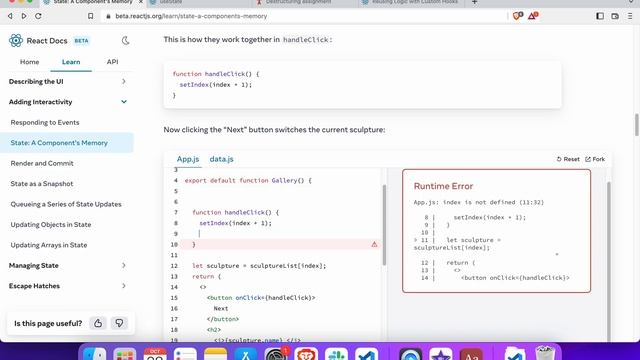Open Updating Objects in State page
Screen dimensions: 640x360
(51, 224)
